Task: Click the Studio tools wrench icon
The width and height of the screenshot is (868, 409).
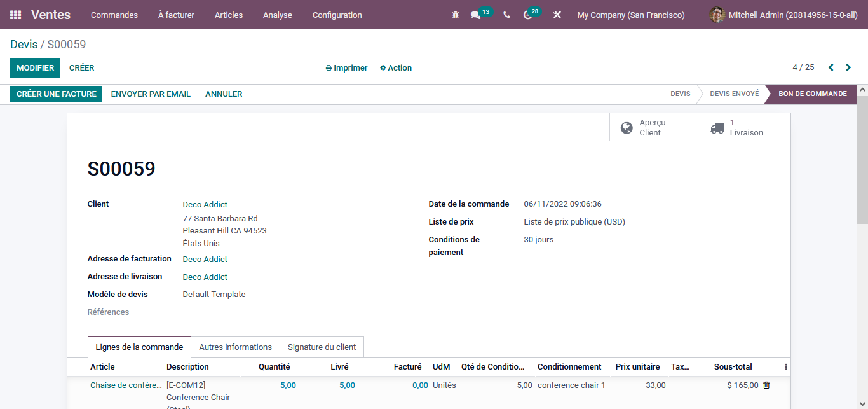Action: click(x=557, y=15)
